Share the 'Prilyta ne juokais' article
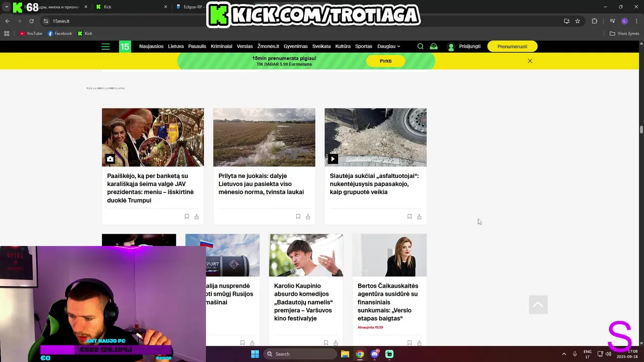 [x=308, y=217]
